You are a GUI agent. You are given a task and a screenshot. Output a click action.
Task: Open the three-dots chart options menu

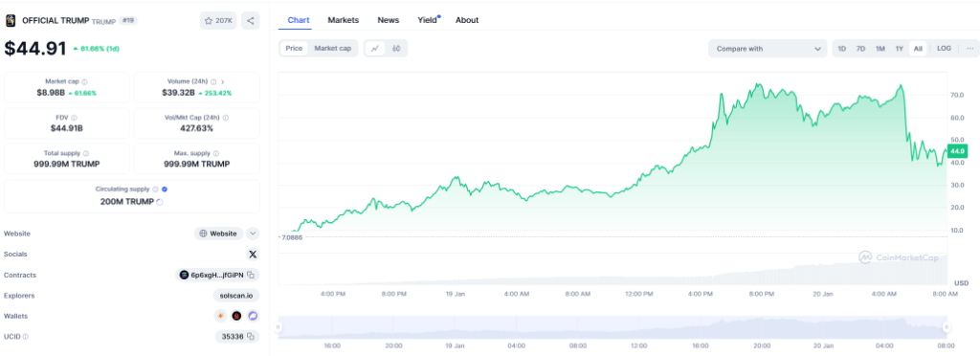tap(970, 48)
